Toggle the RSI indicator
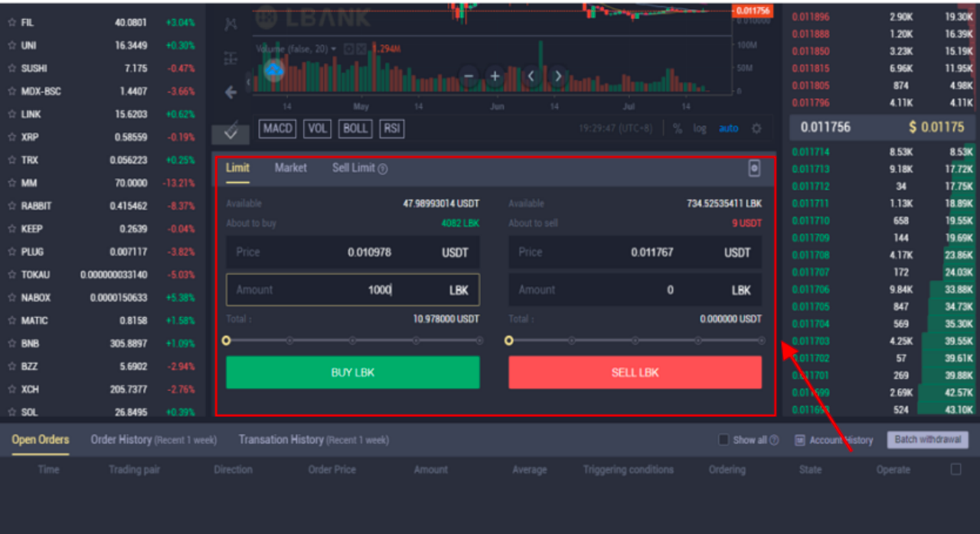This screenshot has width=980, height=534. 392,129
